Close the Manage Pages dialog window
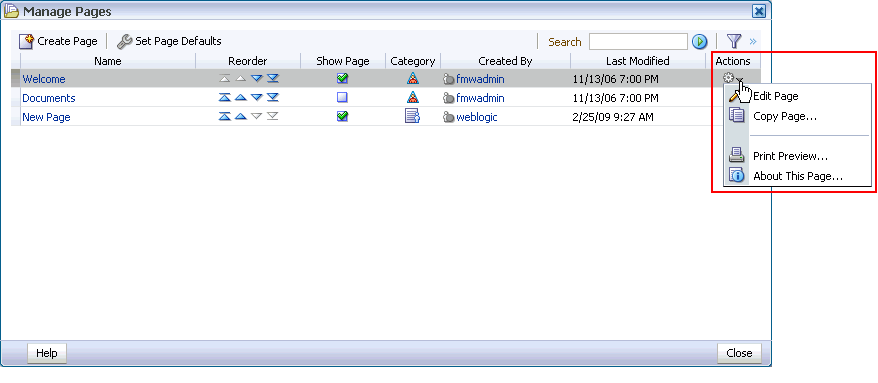Viewport: 878px width, 383px height. (x=759, y=11)
